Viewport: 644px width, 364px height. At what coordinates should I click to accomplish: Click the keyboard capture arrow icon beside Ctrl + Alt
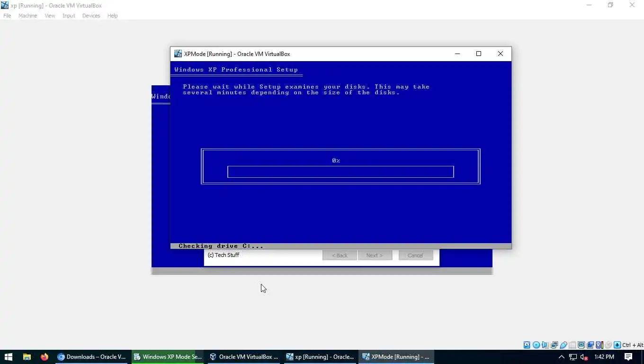[617, 345]
